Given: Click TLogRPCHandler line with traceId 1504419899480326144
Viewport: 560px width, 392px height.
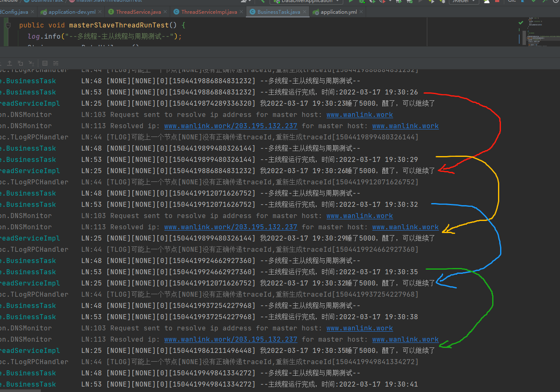Looking at the screenshot, I should point(209,137).
